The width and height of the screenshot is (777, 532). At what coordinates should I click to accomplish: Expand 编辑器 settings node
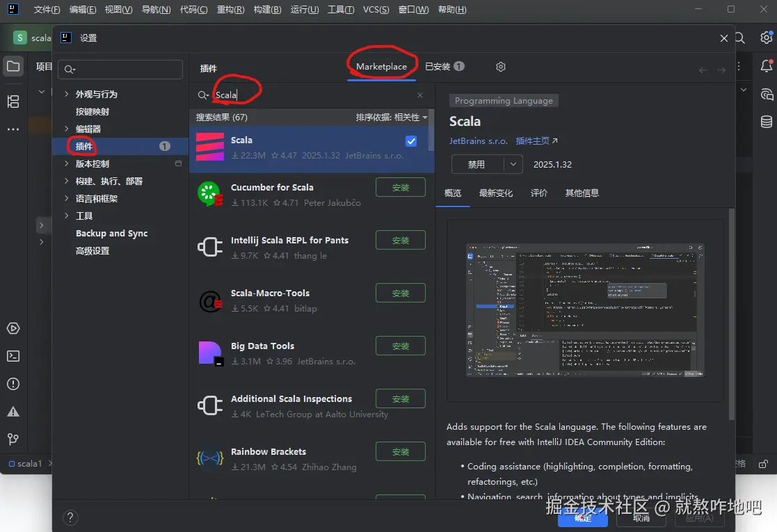click(x=66, y=129)
